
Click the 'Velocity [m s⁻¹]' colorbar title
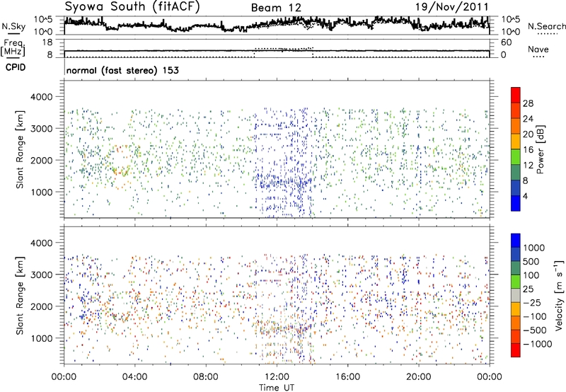pos(558,295)
